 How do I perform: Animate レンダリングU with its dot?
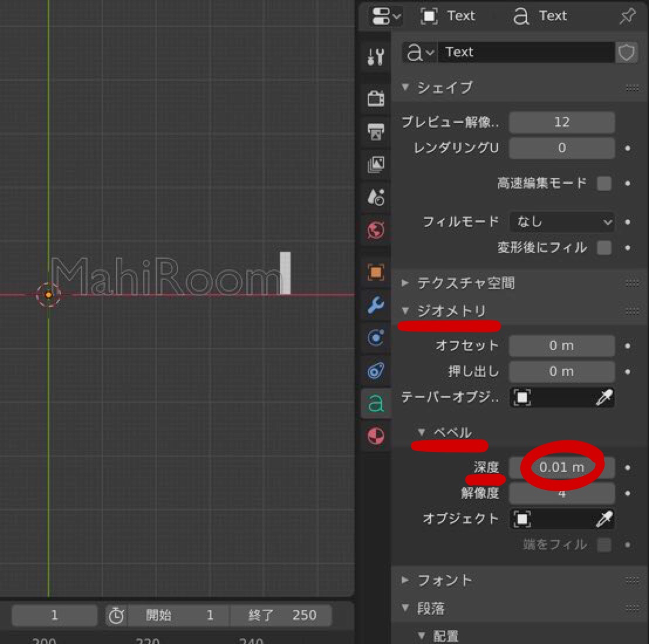(x=627, y=148)
